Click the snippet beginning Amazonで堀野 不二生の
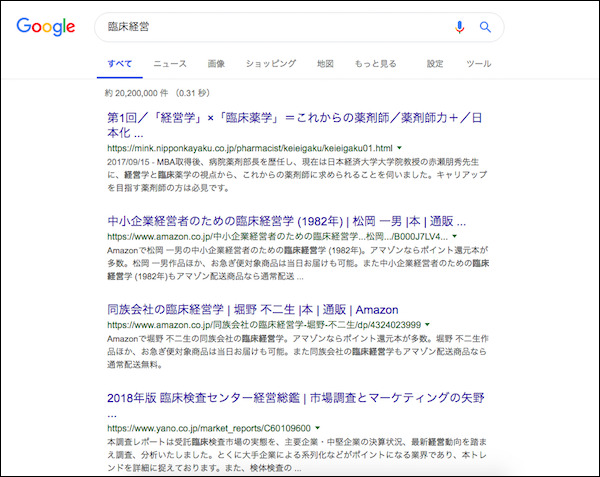This screenshot has height=477, width=600. pos(298,352)
